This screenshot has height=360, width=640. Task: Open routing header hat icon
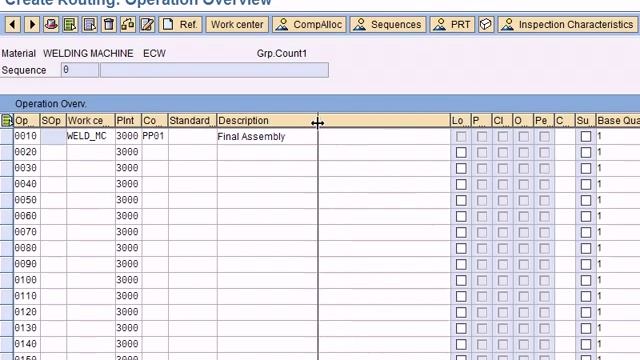tap(51, 24)
